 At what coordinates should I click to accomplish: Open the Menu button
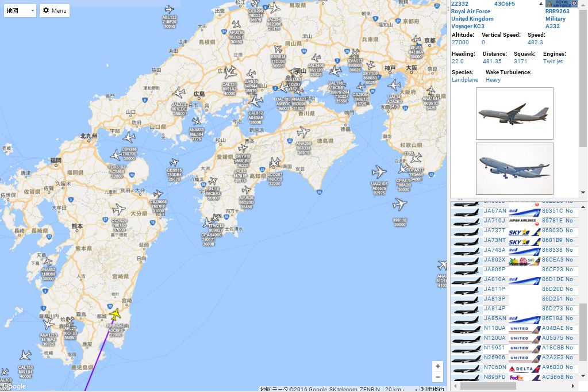point(55,10)
